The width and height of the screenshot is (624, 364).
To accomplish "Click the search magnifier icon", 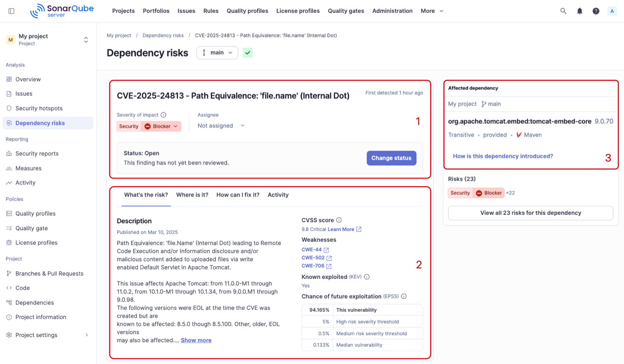I will tap(563, 11).
